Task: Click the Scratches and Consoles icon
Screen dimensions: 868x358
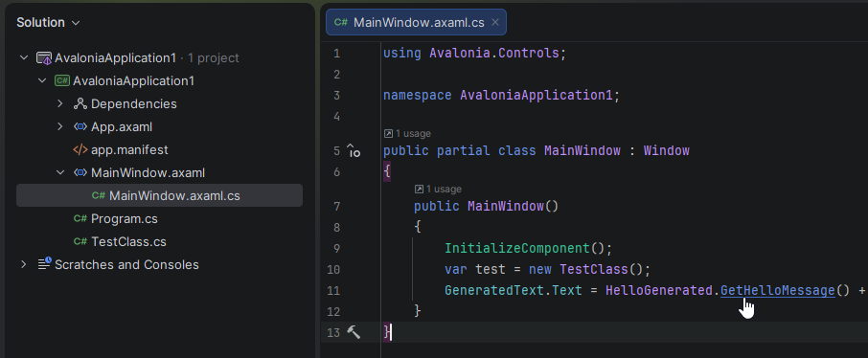Action: click(44, 263)
